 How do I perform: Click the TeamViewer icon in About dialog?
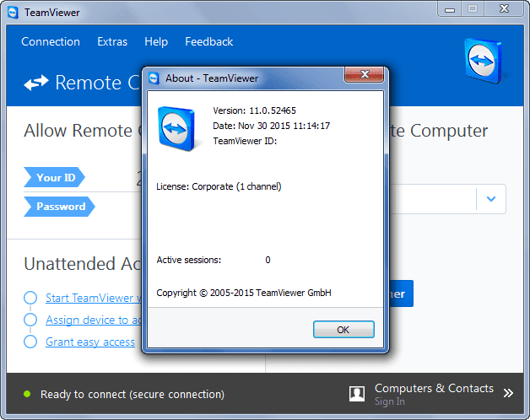[176, 129]
